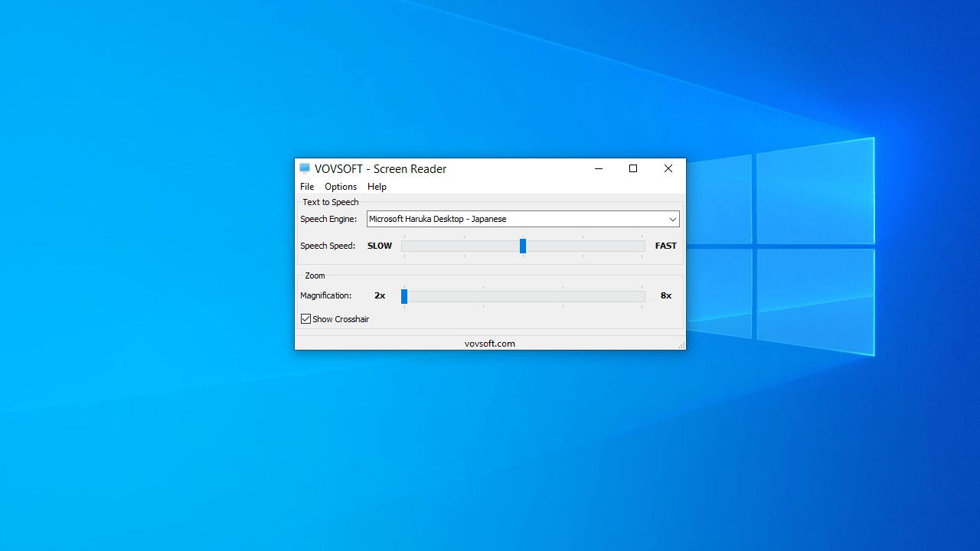Maximize the Screen Reader window
This screenshot has height=551, width=980.
633,169
